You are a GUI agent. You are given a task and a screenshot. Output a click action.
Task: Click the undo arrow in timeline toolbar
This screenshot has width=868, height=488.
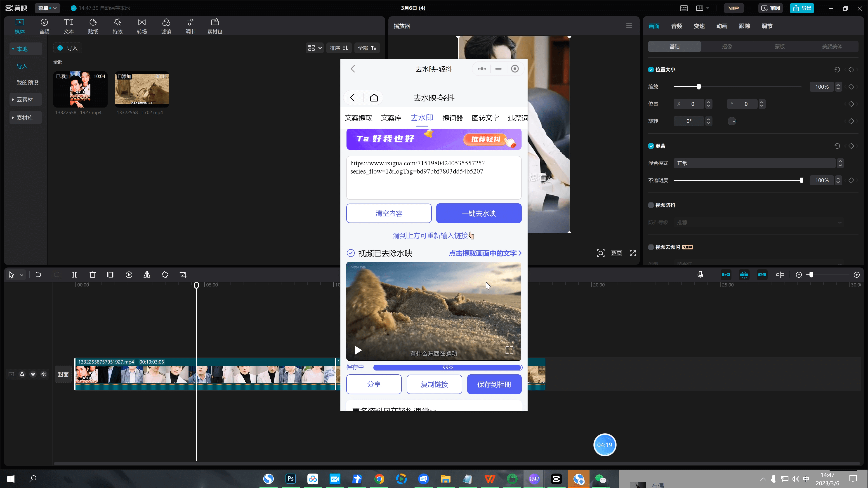coord(38,275)
